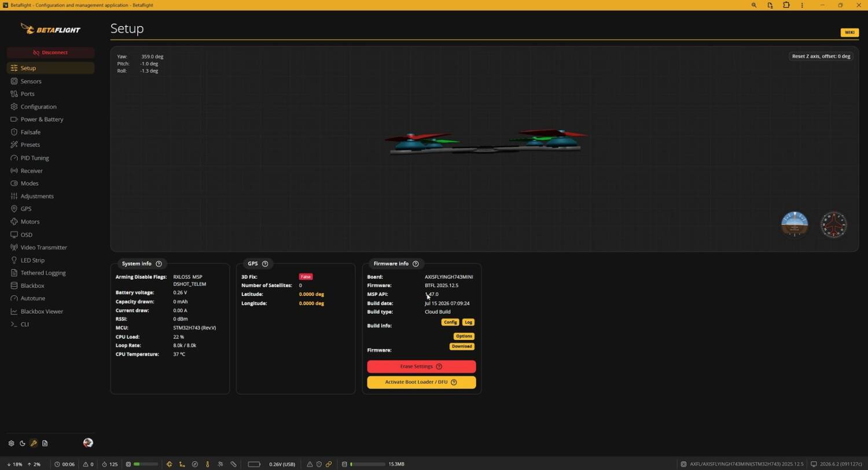868x470 pixels.
Task: Go to the Ports tab
Action: 50,94
